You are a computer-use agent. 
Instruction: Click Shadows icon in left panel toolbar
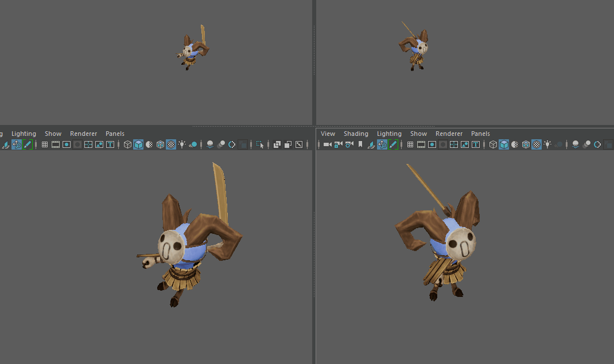[x=193, y=144]
